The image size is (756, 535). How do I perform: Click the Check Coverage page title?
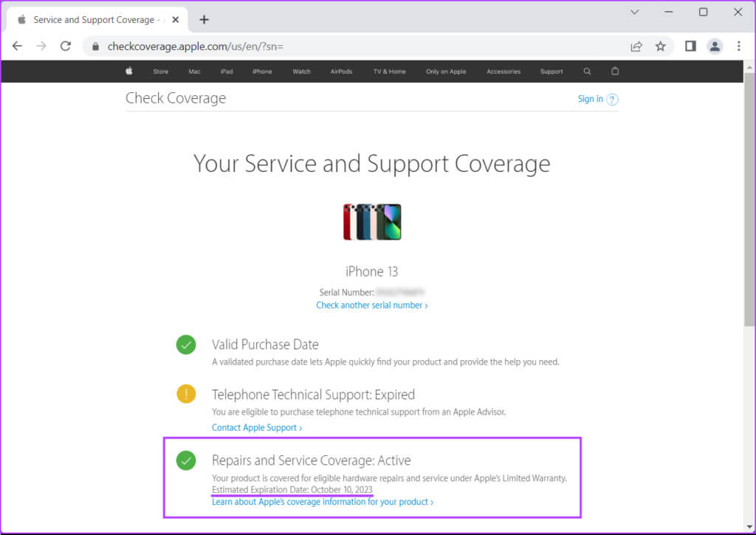(176, 98)
